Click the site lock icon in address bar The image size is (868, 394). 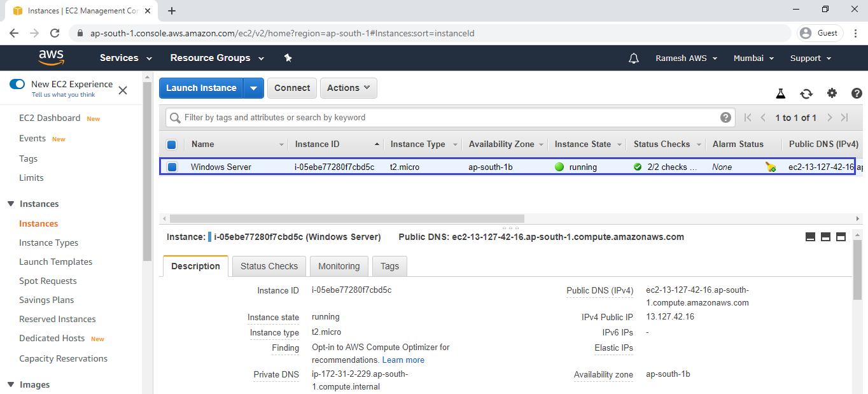(80, 33)
